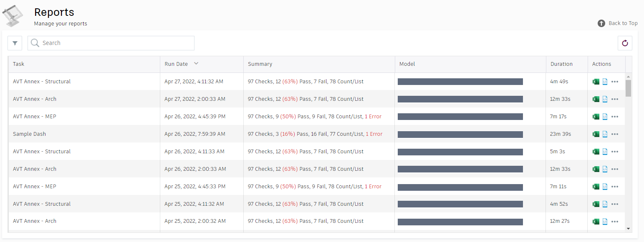
Task: Download Excel report for Sample Dash row
Action: 596,134
